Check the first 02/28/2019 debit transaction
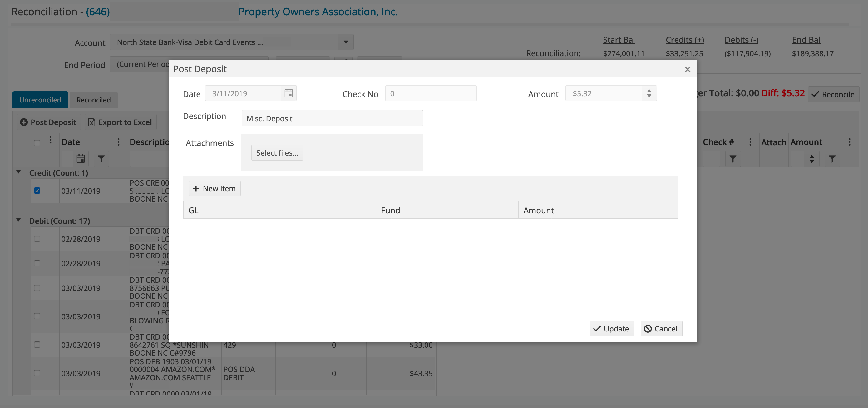868x408 pixels. coord(37,238)
